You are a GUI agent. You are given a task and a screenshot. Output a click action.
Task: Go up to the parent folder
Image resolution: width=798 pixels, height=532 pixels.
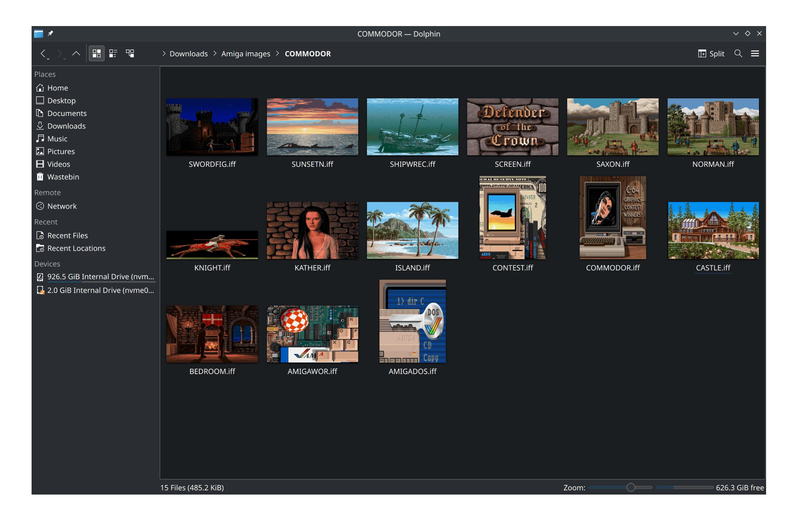76,53
